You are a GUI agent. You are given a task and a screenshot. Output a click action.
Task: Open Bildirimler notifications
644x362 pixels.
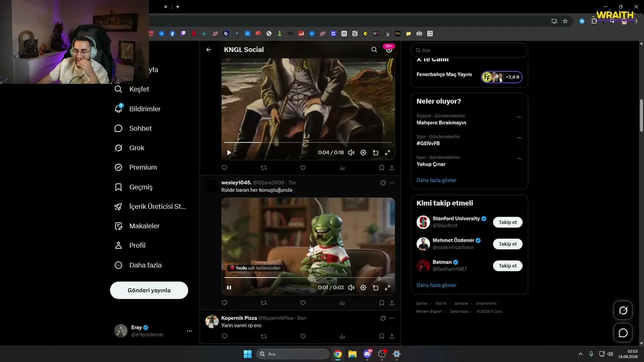coord(138,109)
